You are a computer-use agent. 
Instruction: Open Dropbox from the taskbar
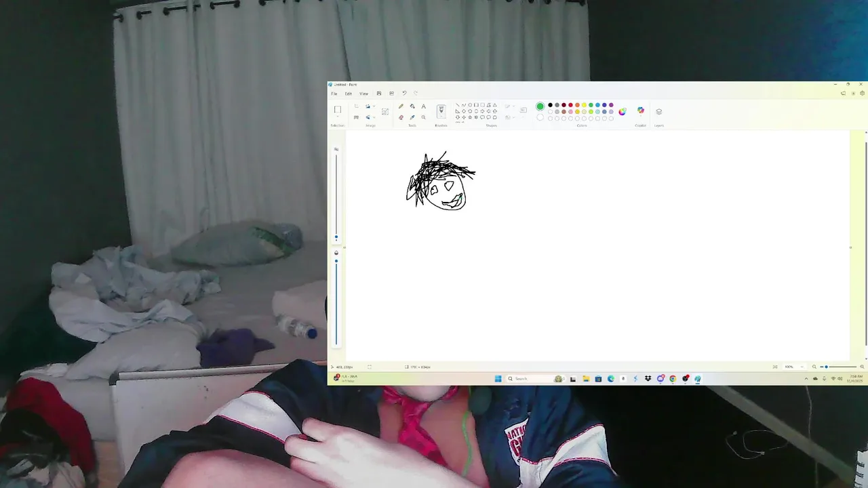pos(648,379)
